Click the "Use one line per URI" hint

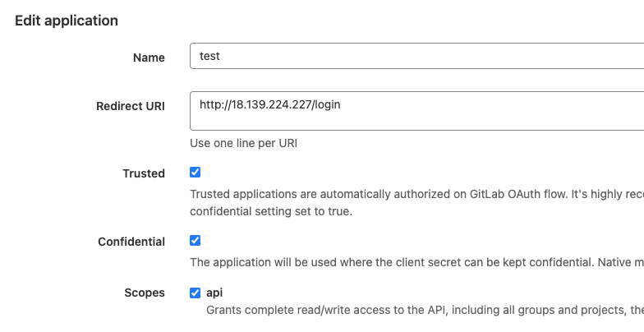point(243,143)
